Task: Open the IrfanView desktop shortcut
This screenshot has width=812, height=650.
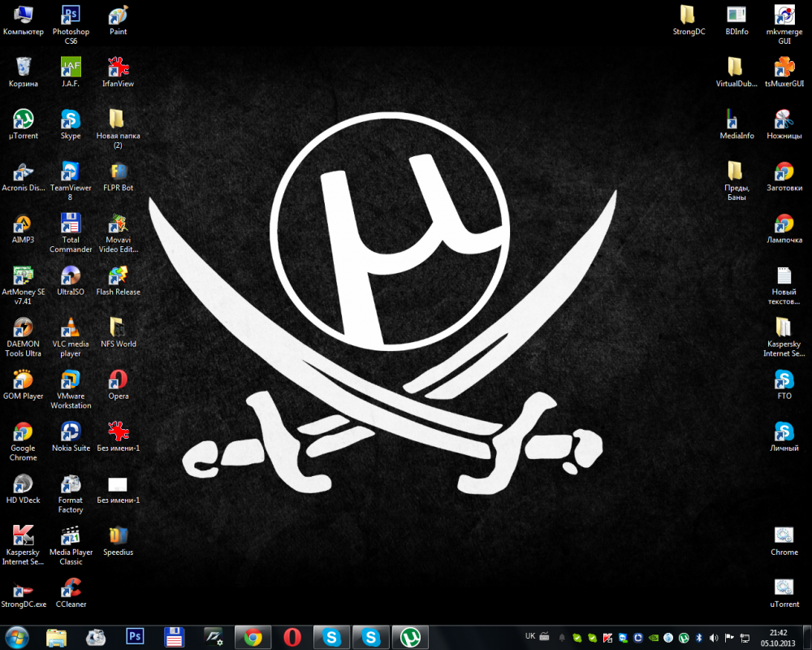Action: 118,67
